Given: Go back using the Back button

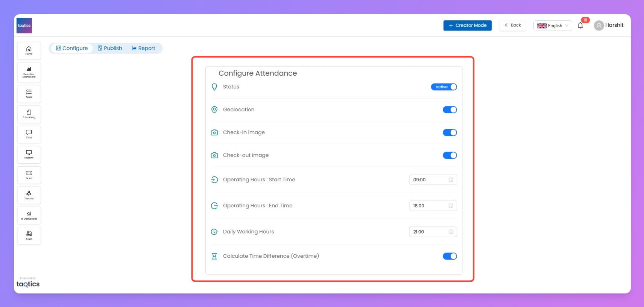Looking at the screenshot, I should pyautogui.click(x=513, y=25).
